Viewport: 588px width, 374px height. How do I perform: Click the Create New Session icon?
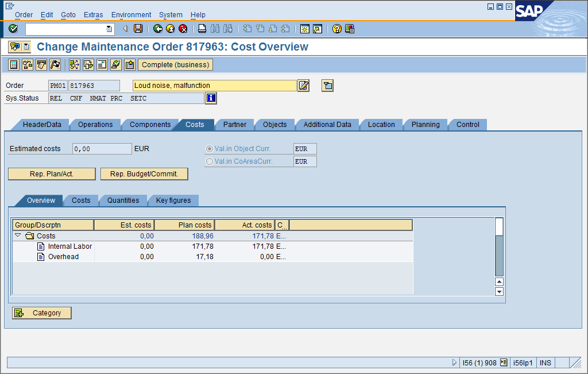[x=305, y=29]
